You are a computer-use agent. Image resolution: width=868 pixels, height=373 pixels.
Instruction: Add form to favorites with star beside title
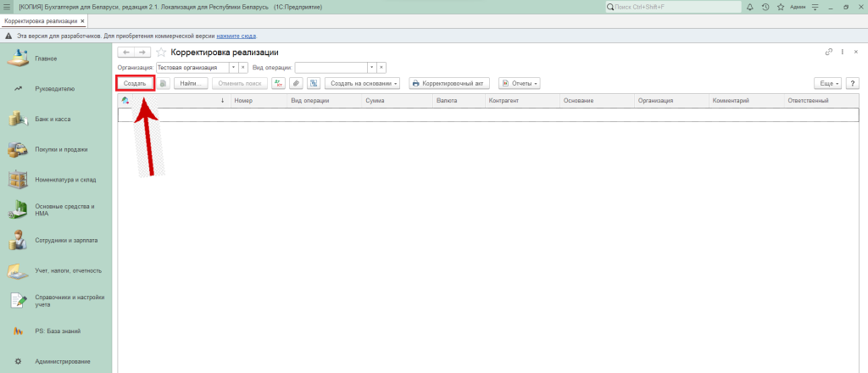(161, 53)
